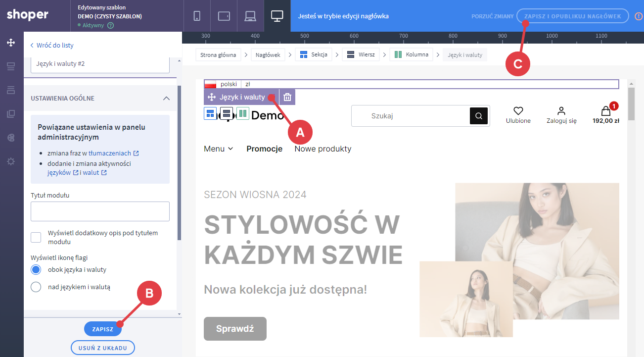Delete module using trash icon

(x=287, y=97)
